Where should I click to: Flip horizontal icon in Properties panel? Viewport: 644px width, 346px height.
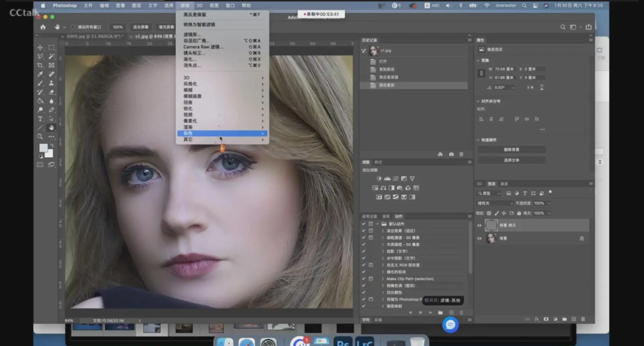pyautogui.click(x=530, y=88)
